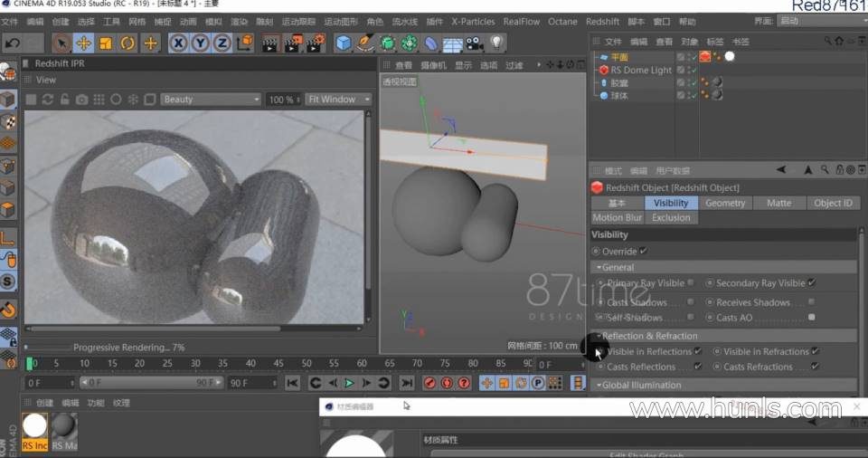Click the Floor environment icon
Image resolution: width=868 pixels, height=458 pixels.
pos(452,43)
